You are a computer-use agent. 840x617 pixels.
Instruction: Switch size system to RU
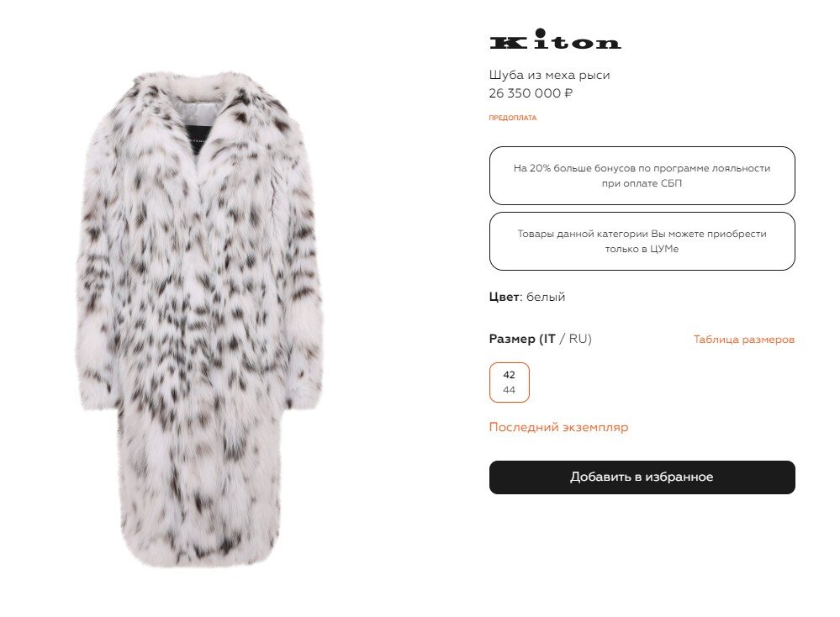(x=578, y=339)
